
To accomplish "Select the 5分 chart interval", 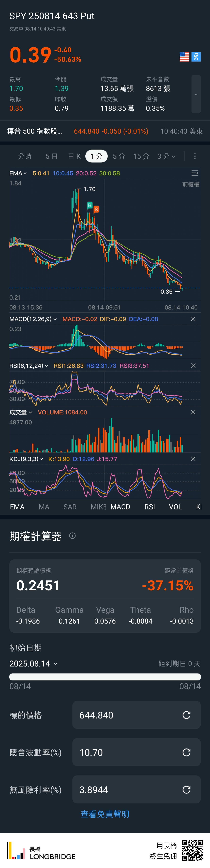I will (119, 156).
